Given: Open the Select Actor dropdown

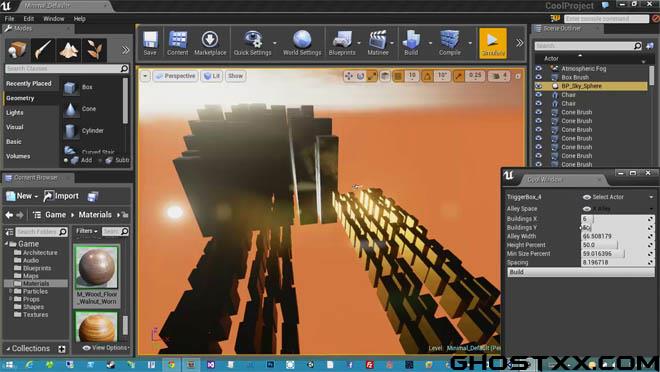Looking at the screenshot, I should pos(617,197).
